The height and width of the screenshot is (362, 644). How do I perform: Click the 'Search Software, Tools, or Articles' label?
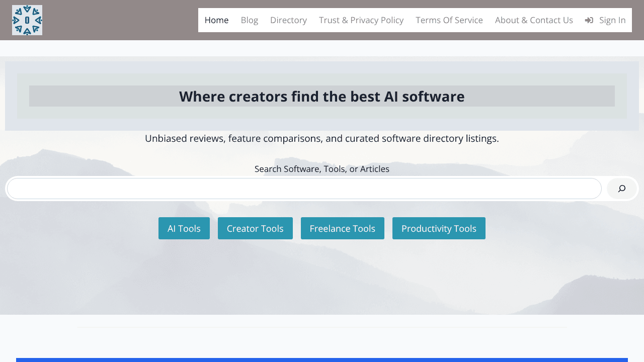[322, 169]
